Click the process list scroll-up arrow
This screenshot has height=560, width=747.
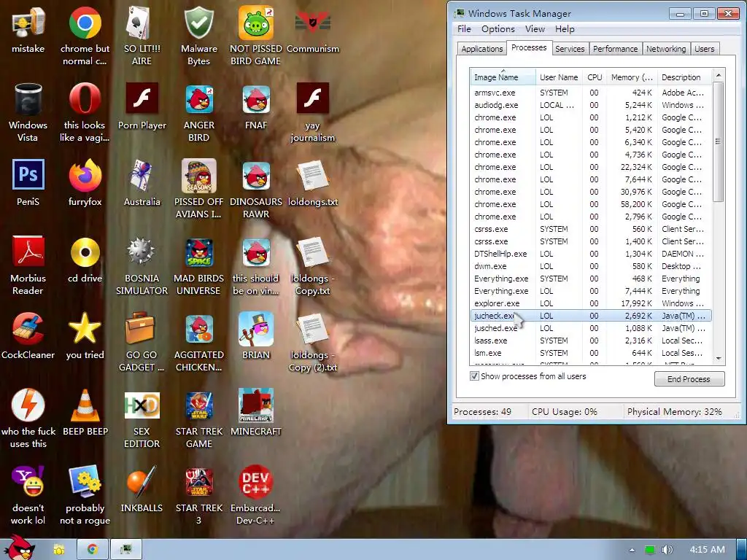click(719, 75)
